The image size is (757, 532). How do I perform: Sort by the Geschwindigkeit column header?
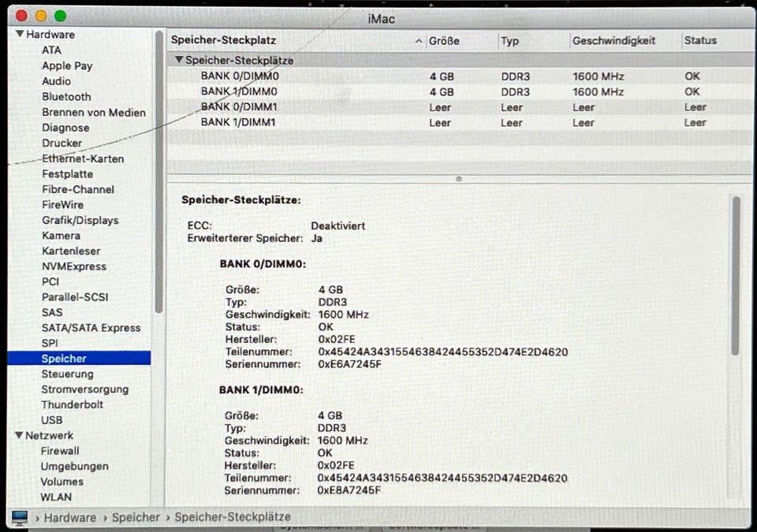[x=614, y=40]
